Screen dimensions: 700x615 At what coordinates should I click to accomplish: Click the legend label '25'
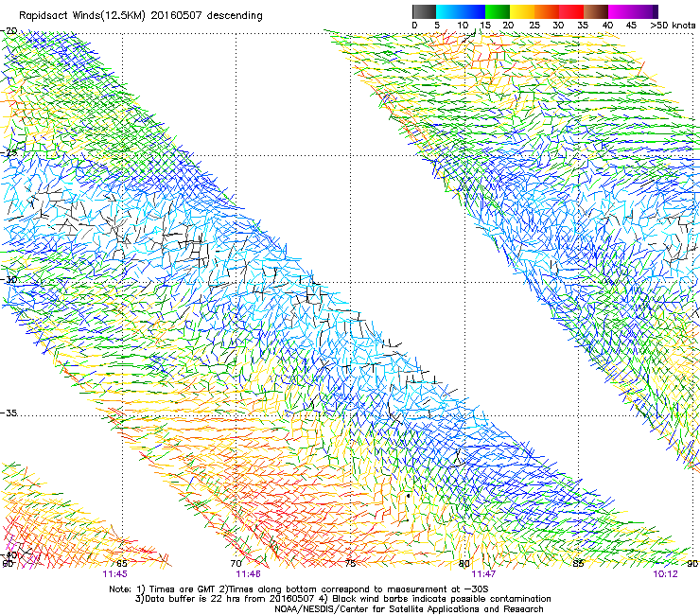534,26
